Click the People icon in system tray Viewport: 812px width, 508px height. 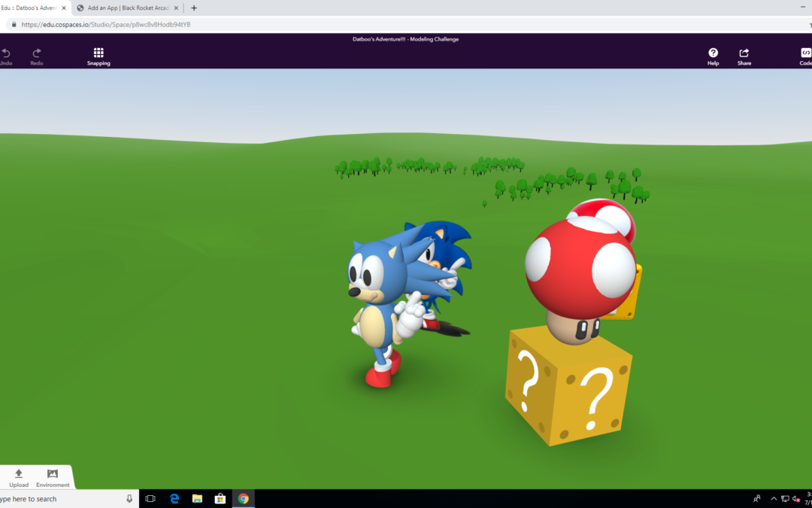pos(757,499)
